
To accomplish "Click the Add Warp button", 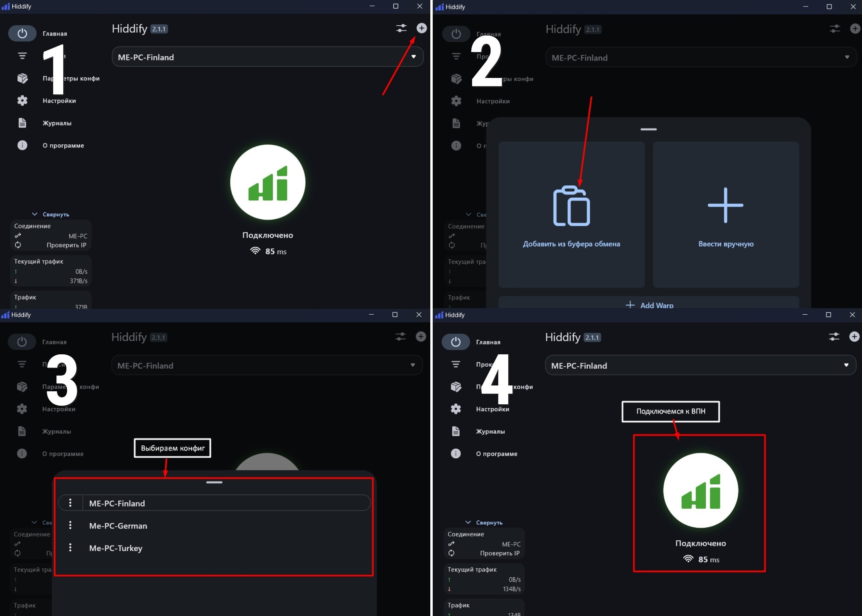I will click(649, 305).
